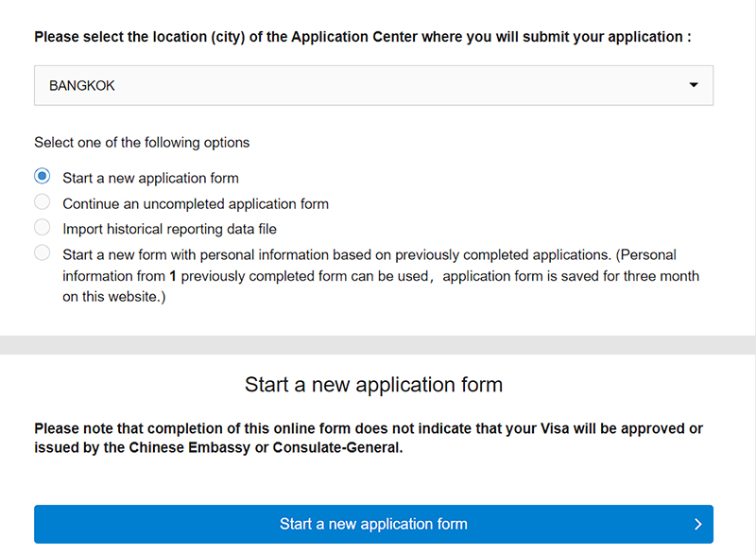The width and height of the screenshot is (756, 555).
Task: Click the 'Start a new application form' radio label text
Action: [x=150, y=179]
